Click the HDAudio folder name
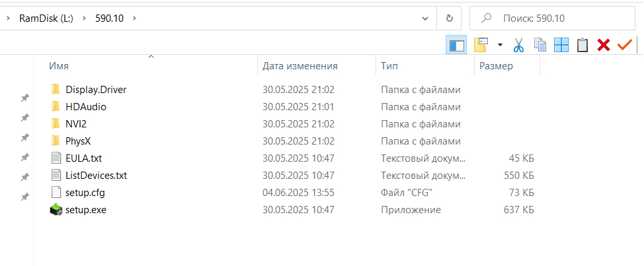Viewport: 644px width, 266px height. click(x=86, y=107)
